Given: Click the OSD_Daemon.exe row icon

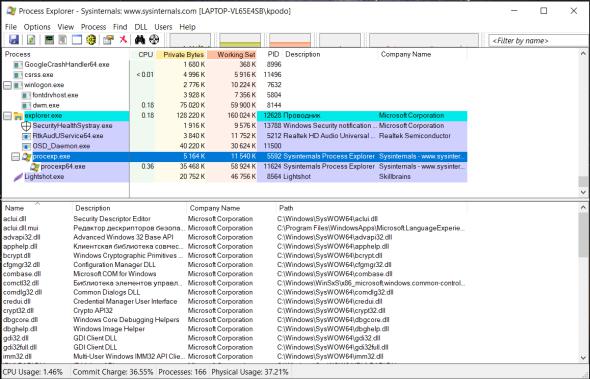Looking at the screenshot, I should coord(26,146).
